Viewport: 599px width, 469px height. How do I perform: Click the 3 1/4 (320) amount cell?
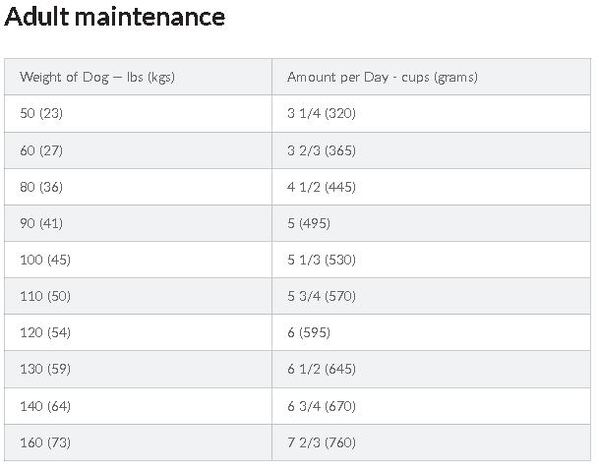(x=431, y=113)
